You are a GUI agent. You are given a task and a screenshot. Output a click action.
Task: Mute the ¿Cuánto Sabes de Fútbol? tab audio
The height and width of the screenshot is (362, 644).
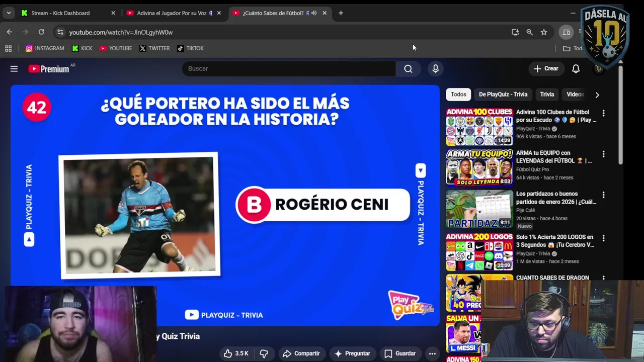click(x=314, y=13)
